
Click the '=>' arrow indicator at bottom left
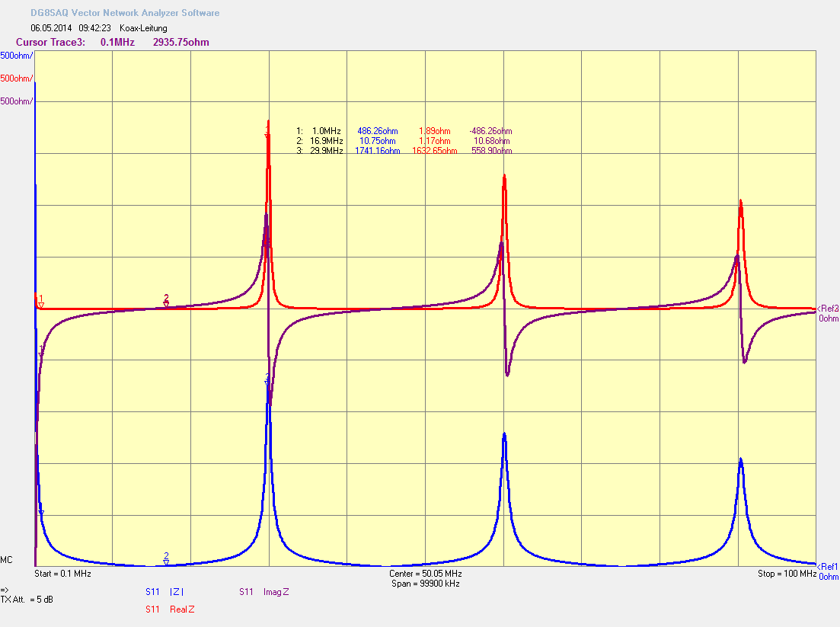[5, 590]
